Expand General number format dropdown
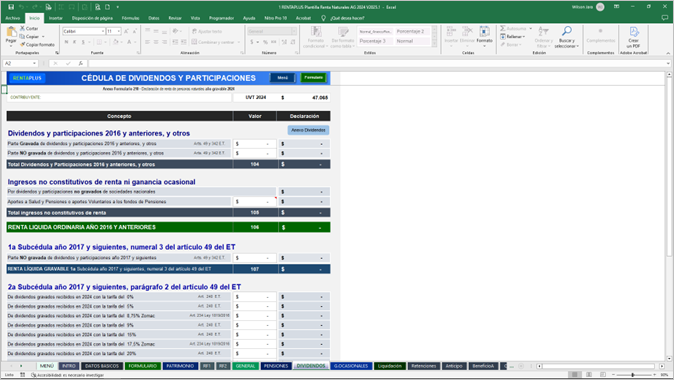Viewport: 674px width, 380px height. click(x=294, y=31)
